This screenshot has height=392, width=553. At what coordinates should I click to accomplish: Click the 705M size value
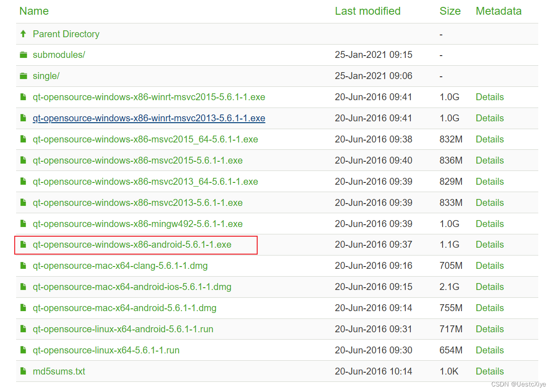point(451,266)
